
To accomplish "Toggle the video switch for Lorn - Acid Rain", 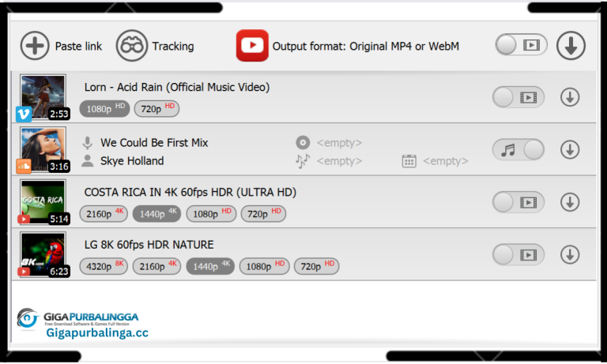I will click(x=518, y=97).
